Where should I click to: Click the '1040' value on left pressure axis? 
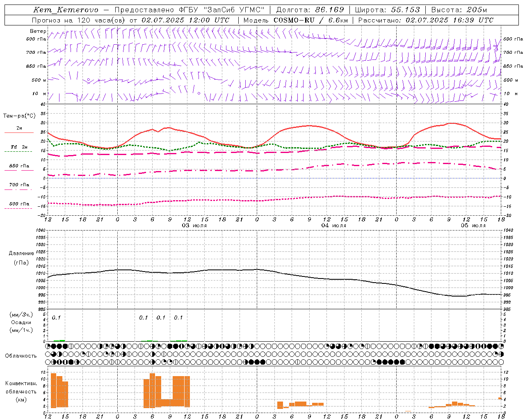tap(40, 230)
